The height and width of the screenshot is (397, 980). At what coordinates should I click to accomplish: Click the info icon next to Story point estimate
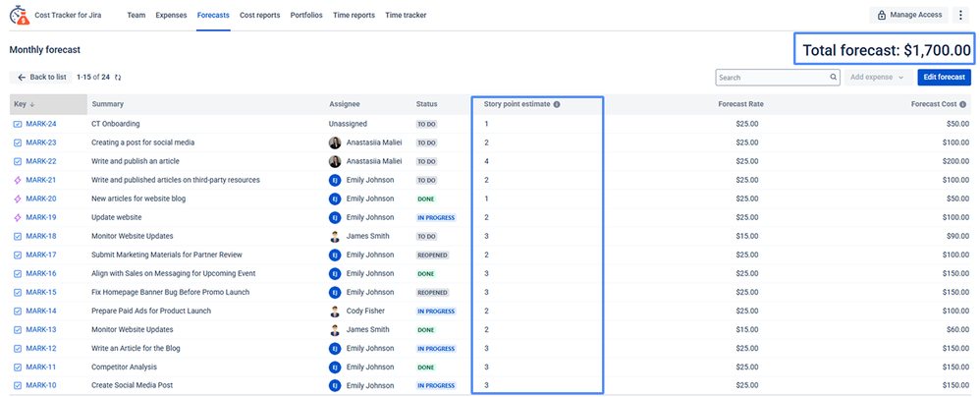tap(557, 104)
